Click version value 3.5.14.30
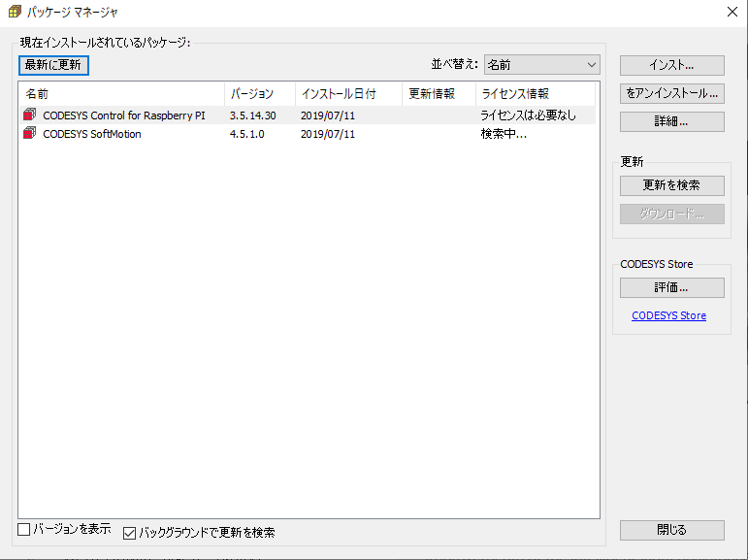748x560 pixels. (x=253, y=115)
